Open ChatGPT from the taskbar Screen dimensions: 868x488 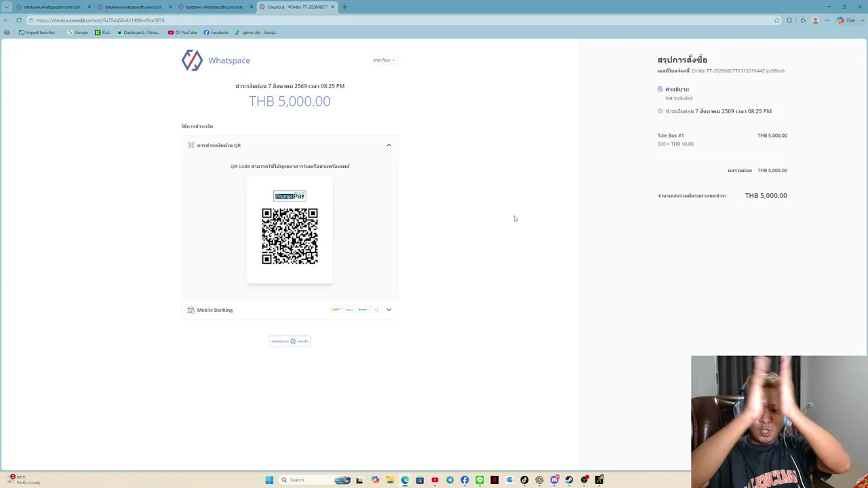539,480
